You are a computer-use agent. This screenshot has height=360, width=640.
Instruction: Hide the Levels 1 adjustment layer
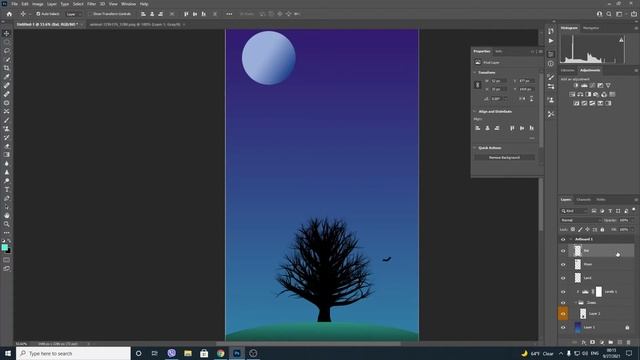(563, 292)
